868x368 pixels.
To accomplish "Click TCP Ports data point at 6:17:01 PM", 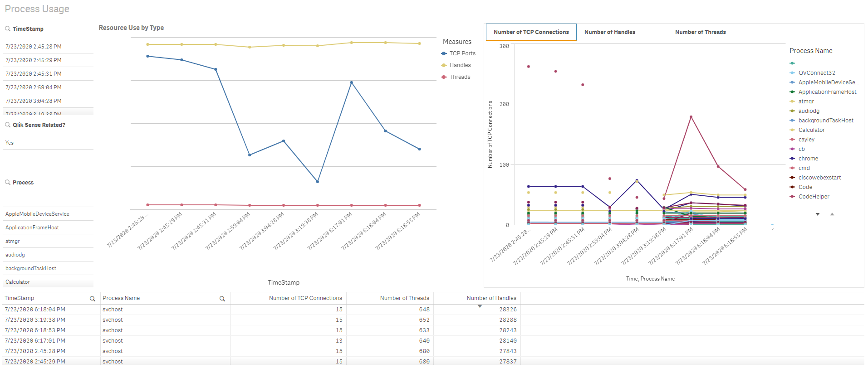I will coord(351,82).
